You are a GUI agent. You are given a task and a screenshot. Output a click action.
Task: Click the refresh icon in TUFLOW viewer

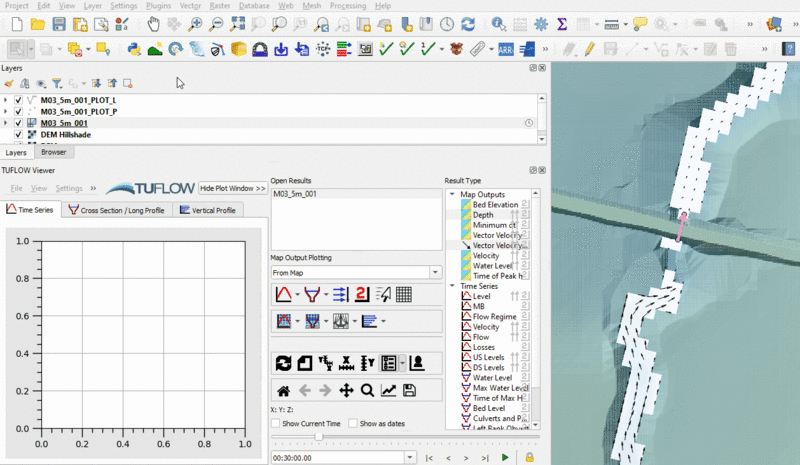tap(283, 363)
